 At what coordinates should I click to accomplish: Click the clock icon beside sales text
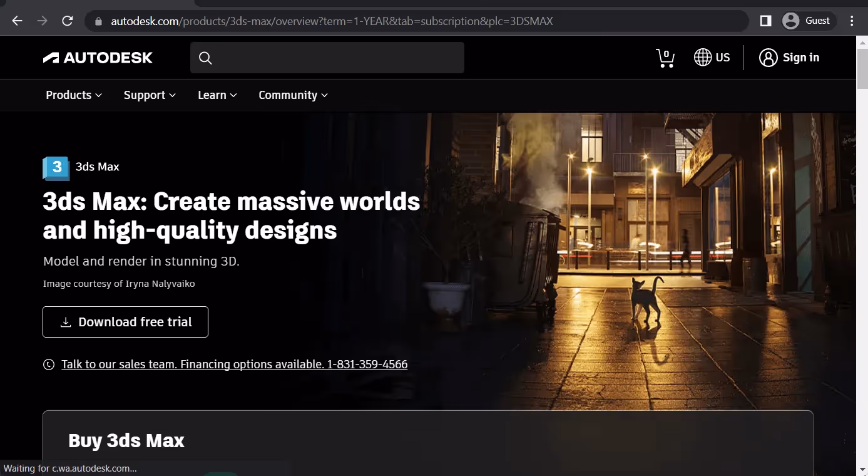tap(49, 364)
